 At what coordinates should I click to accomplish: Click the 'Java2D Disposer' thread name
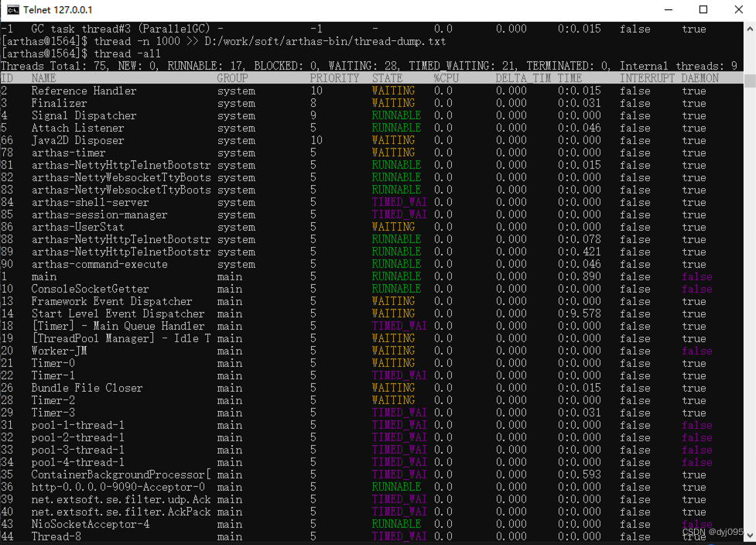tap(77, 140)
